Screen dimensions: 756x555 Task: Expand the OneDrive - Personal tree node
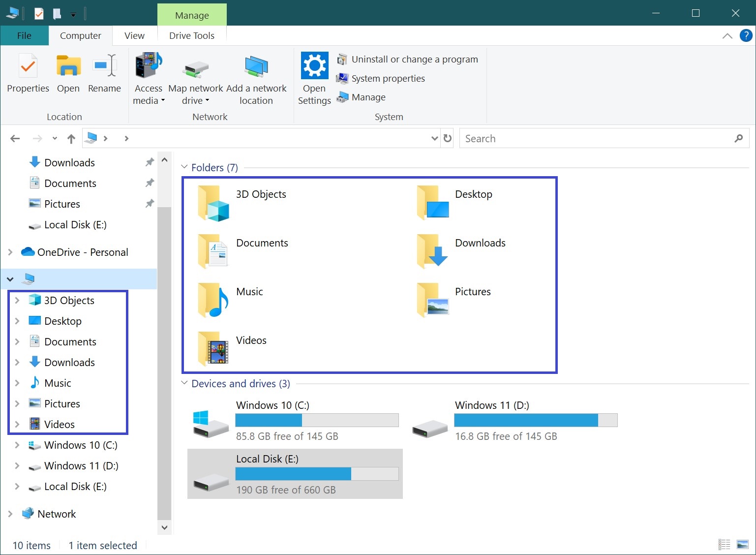pyautogui.click(x=10, y=252)
